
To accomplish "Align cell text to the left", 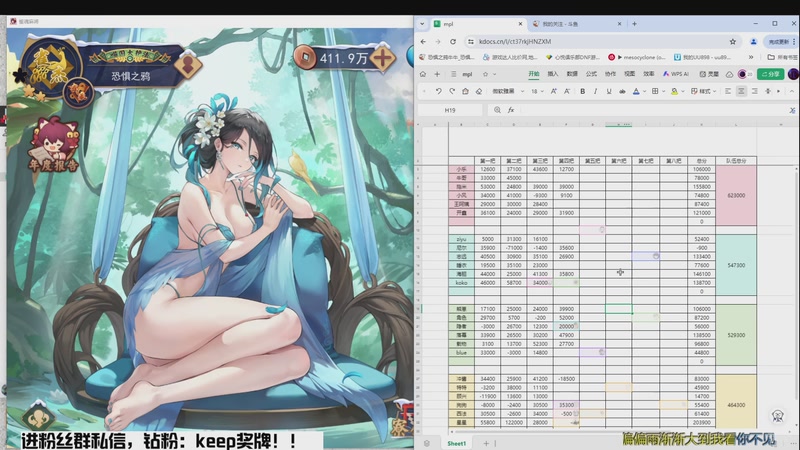I will [x=728, y=91].
